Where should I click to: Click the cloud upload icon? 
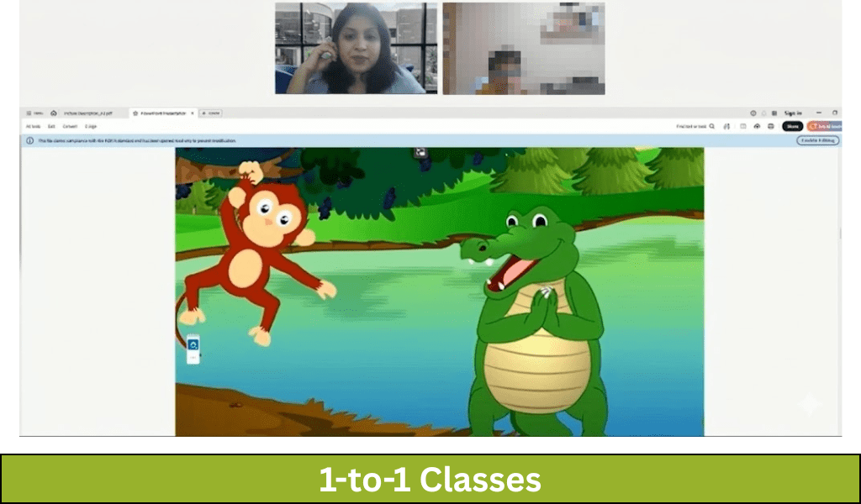(757, 126)
